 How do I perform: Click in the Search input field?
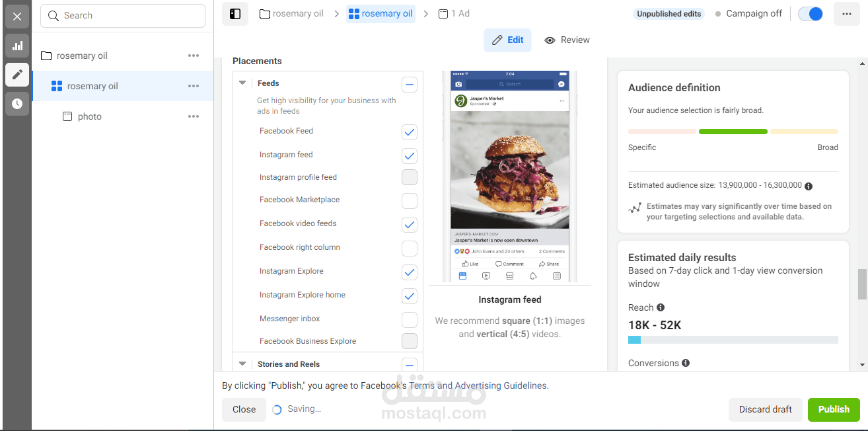[123, 15]
